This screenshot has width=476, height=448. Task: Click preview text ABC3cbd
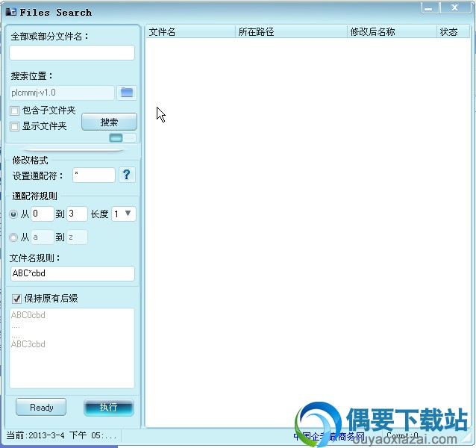pos(28,344)
